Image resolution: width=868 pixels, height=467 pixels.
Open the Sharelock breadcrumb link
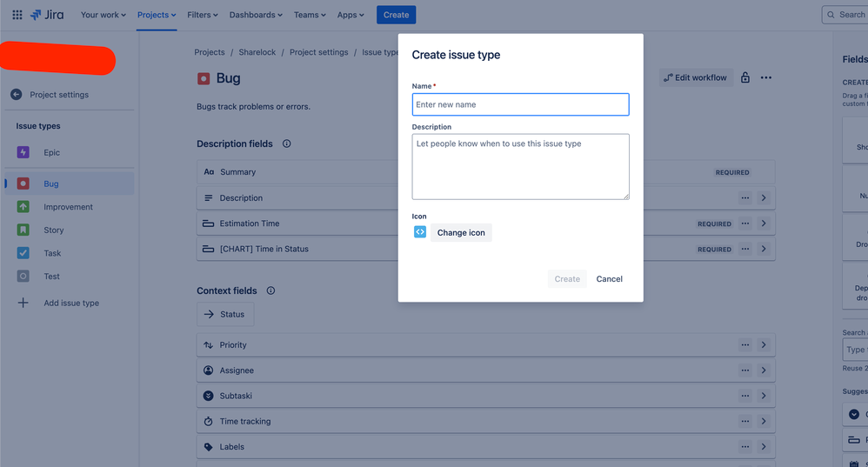[x=257, y=52]
